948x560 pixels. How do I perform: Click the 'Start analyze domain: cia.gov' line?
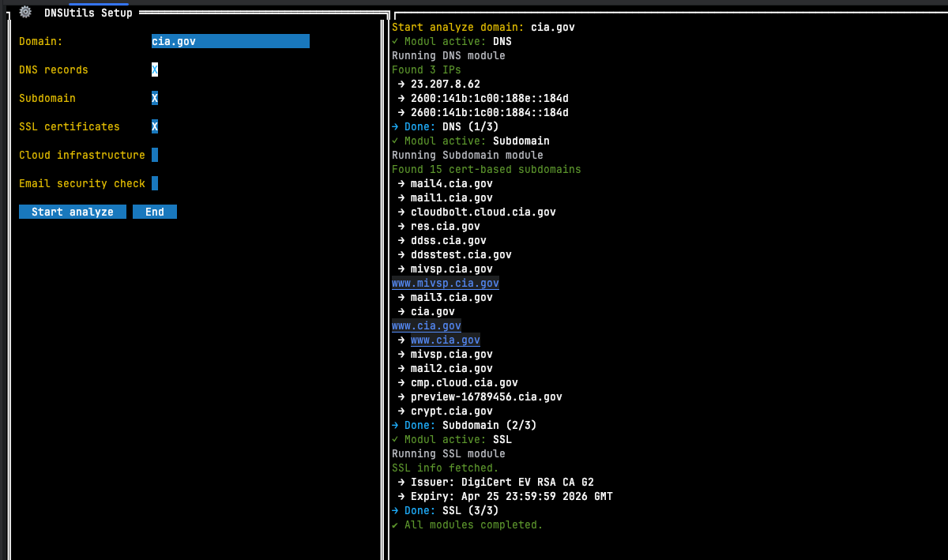(x=483, y=27)
